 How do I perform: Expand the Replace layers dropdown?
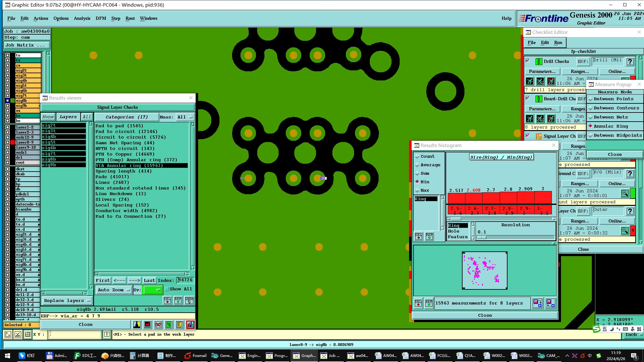click(67, 301)
